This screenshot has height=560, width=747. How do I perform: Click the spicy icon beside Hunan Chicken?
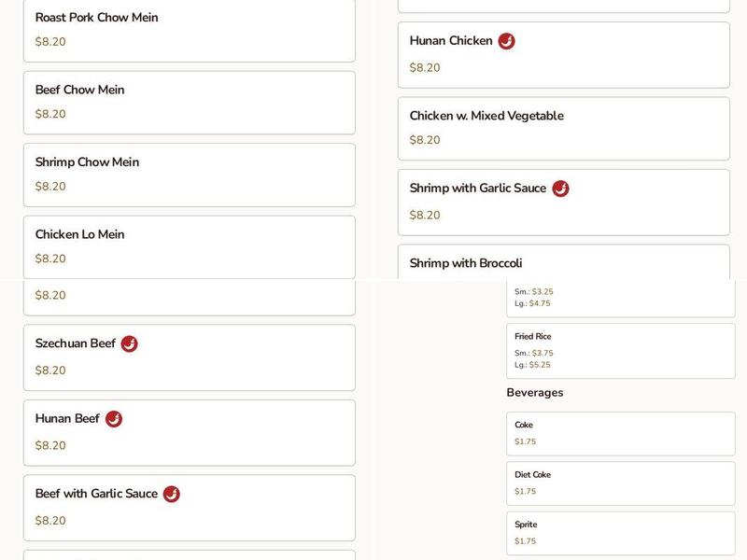(x=506, y=41)
